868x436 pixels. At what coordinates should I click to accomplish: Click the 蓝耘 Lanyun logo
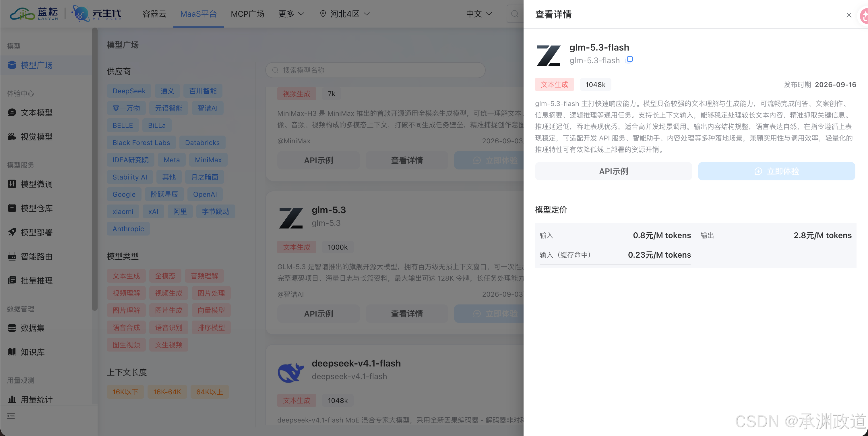point(34,14)
